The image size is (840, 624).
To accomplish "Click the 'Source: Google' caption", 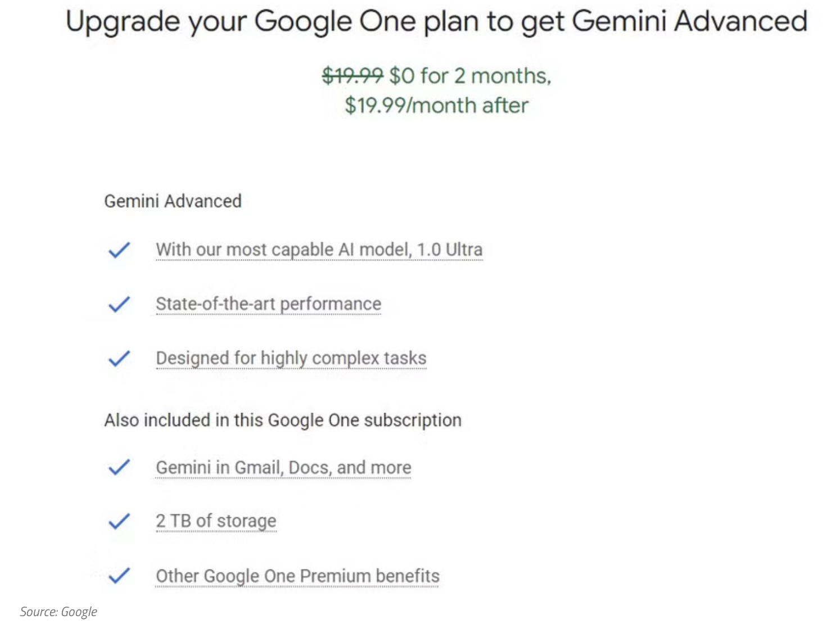I will point(58,612).
